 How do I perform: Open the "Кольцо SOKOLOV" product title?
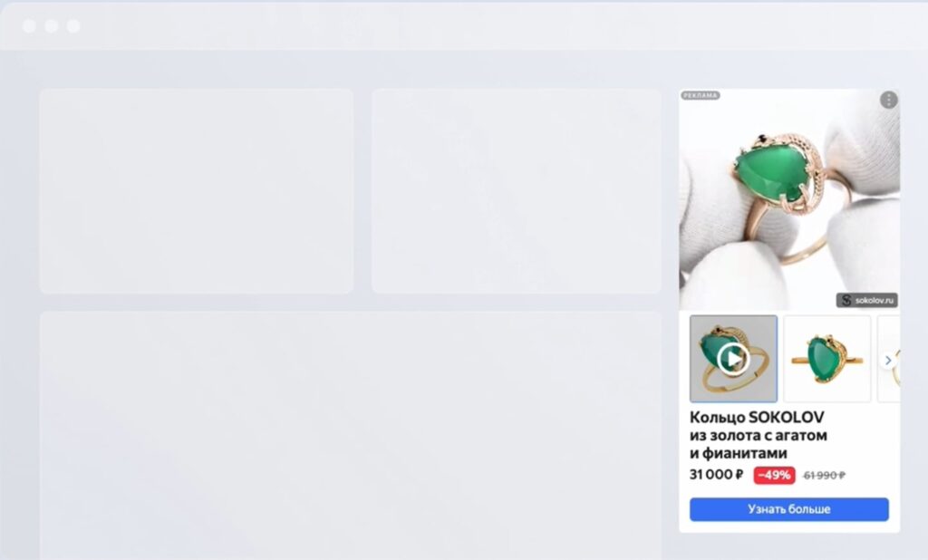(x=759, y=435)
